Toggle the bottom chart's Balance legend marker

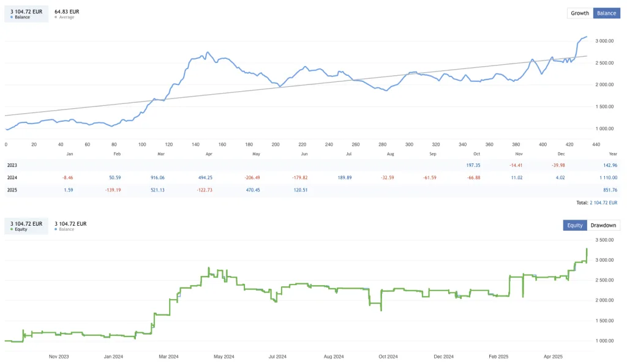click(x=57, y=229)
